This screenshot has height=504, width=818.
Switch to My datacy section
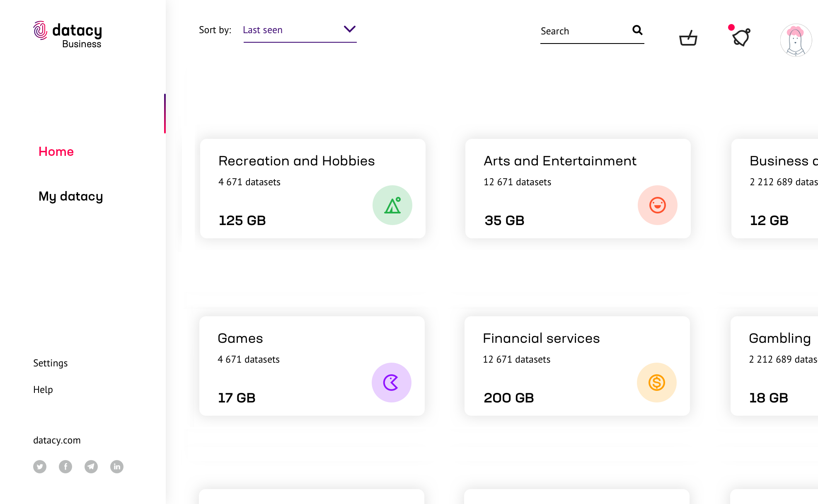pos(70,196)
